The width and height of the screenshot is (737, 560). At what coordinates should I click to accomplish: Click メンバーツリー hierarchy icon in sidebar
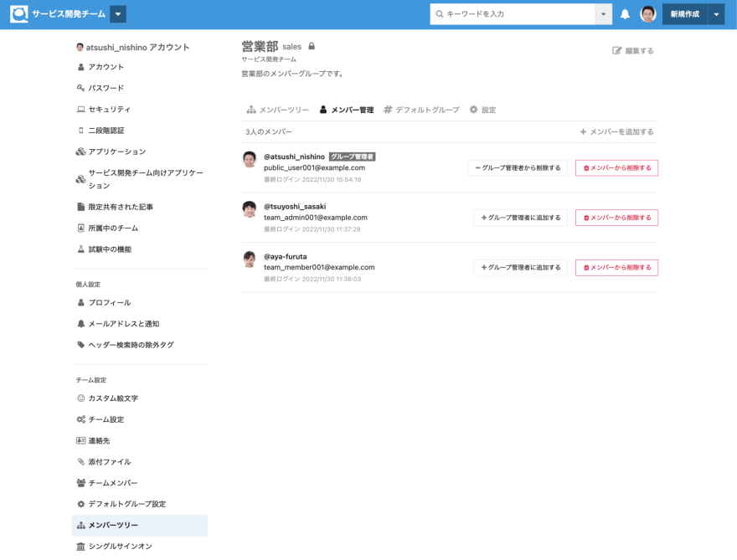[x=81, y=525]
